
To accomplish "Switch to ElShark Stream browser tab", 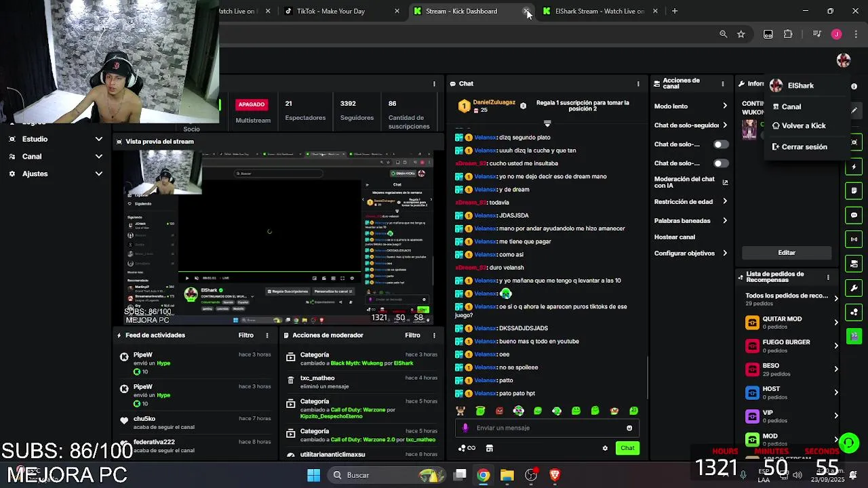I will [599, 11].
